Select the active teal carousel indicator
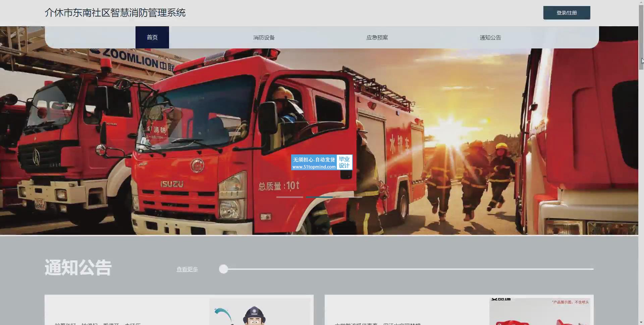This screenshot has width=644, height=325. 319,197
